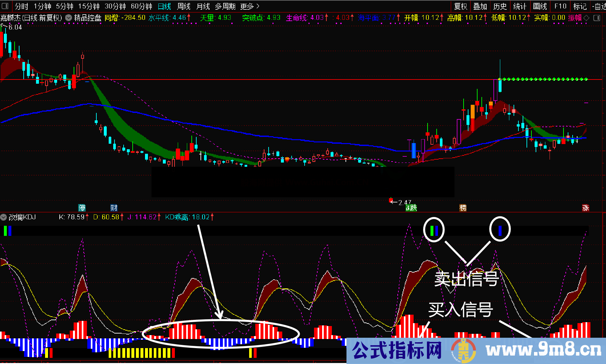Viewport: 606px width, 364px height.
Task: Click the 标记 mark button
Action: 580,6
